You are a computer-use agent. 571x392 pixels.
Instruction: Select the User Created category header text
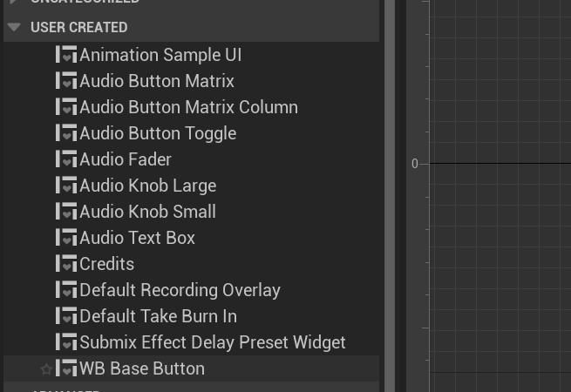tap(78, 27)
